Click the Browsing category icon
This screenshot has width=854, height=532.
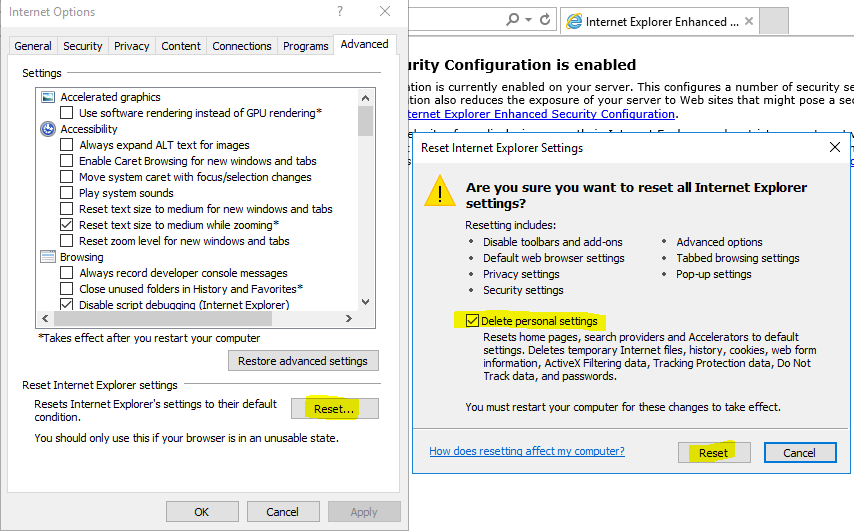[x=48, y=256]
